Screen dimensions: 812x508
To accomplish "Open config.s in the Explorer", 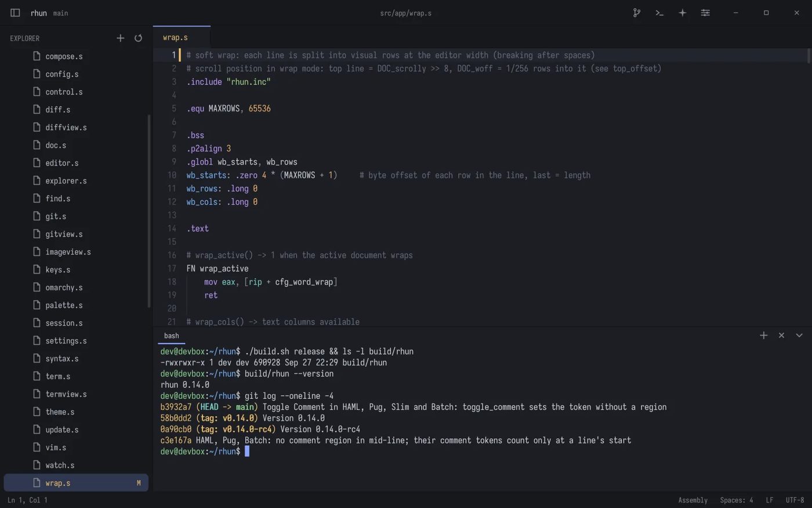I will click(x=76, y=74).
